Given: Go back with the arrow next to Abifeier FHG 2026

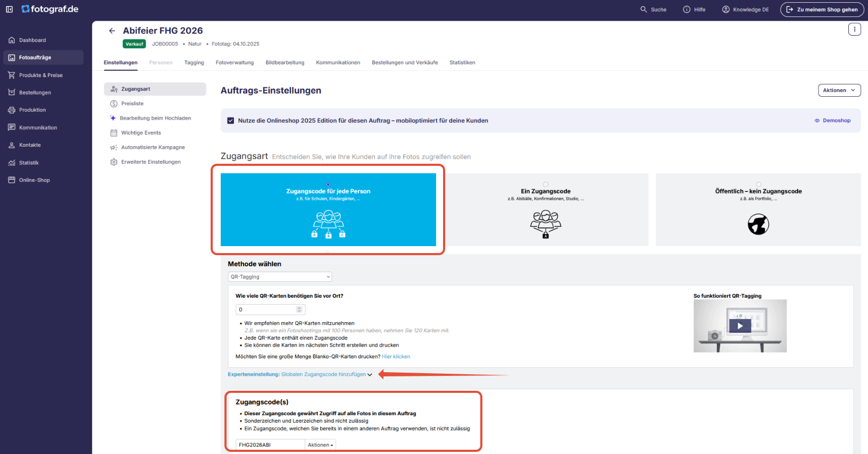Looking at the screenshot, I should pos(112,31).
